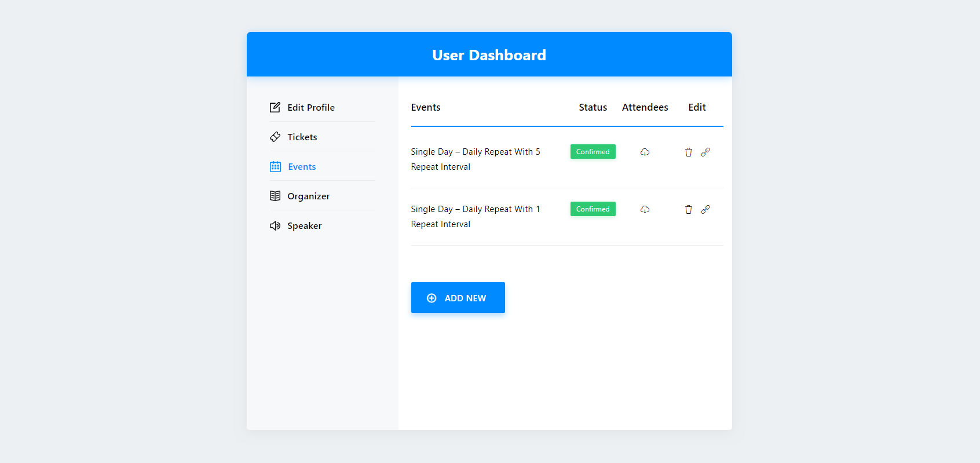Click the User Dashboard title
The height and width of the screenshot is (463, 980).
[x=489, y=55]
